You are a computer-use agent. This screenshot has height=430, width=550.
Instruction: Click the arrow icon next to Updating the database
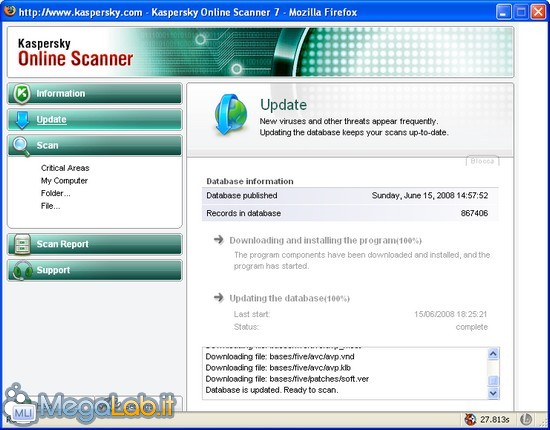219,298
